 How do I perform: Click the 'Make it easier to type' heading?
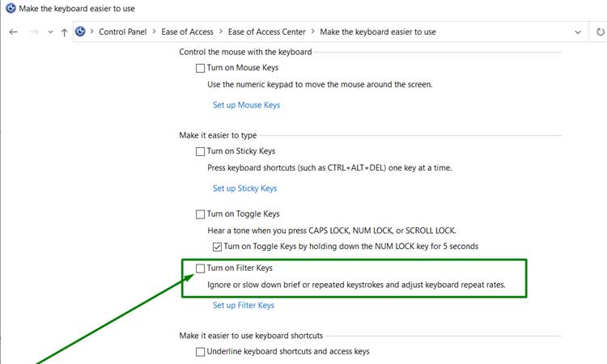[x=218, y=135]
